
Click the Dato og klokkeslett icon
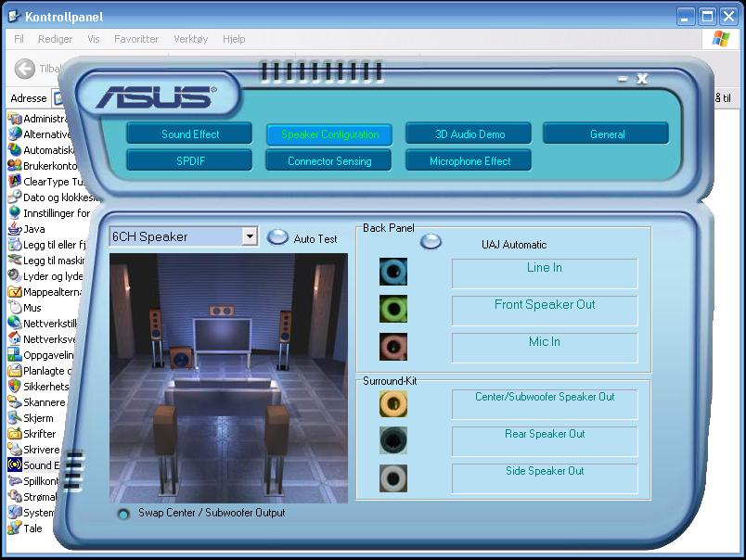tap(15, 197)
